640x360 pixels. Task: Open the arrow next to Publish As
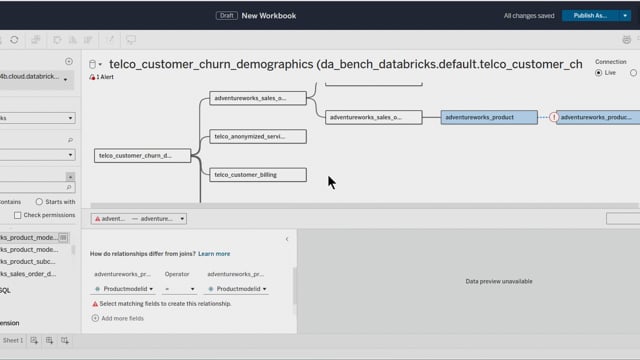[x=625, y=16]
